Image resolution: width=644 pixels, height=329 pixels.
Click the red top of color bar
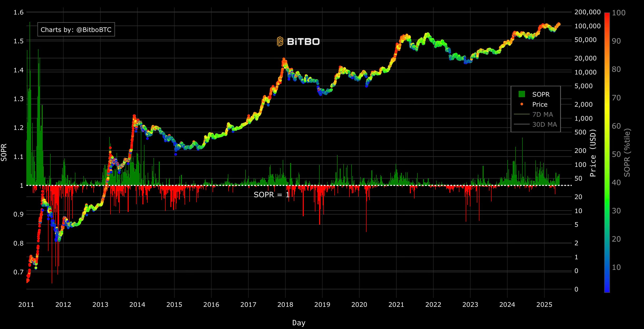[607, 15]
